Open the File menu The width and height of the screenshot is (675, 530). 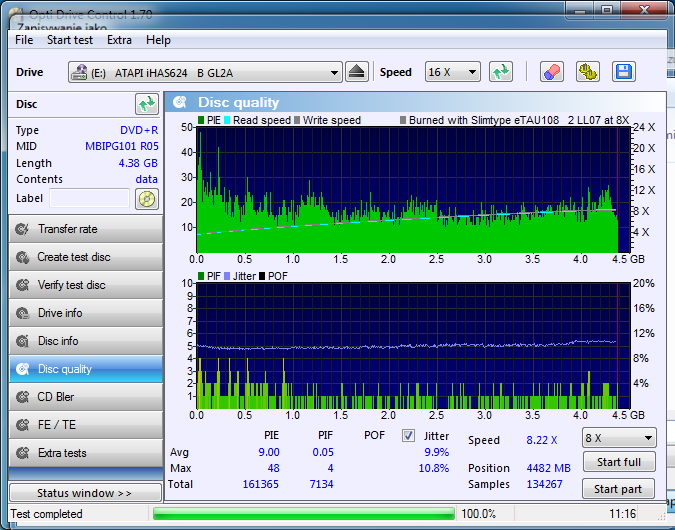24,40
